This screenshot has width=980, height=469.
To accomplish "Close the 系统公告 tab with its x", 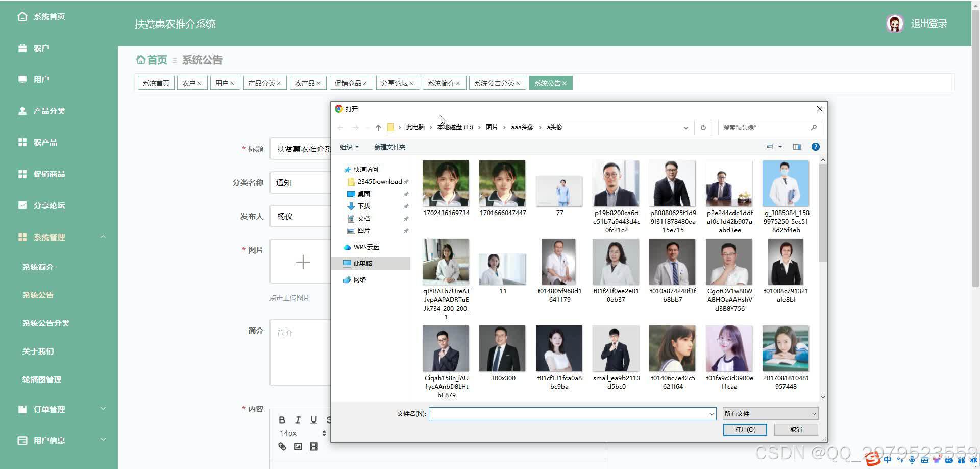I will click(x=565, y=83).
